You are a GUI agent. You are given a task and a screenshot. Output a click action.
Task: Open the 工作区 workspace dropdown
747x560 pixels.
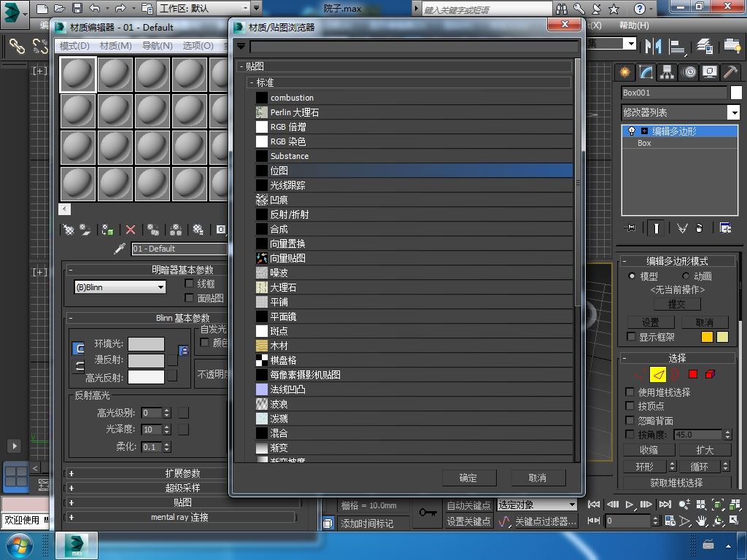[x=204, y=8]
